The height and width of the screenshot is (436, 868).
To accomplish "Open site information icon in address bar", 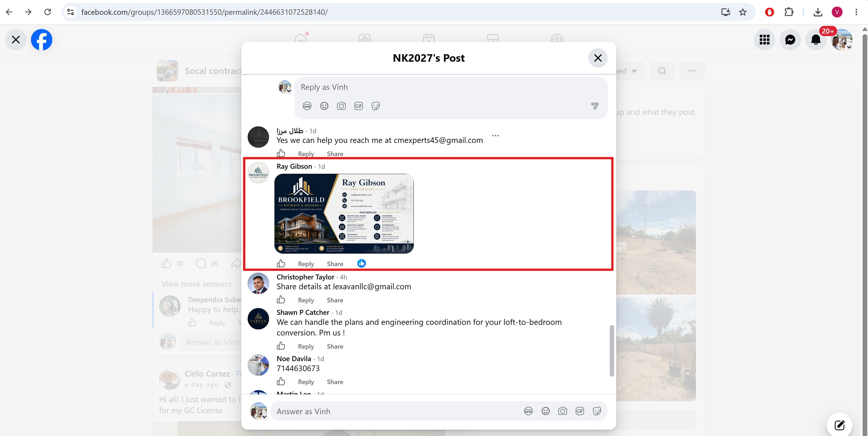I will click(x=70, y=12).
